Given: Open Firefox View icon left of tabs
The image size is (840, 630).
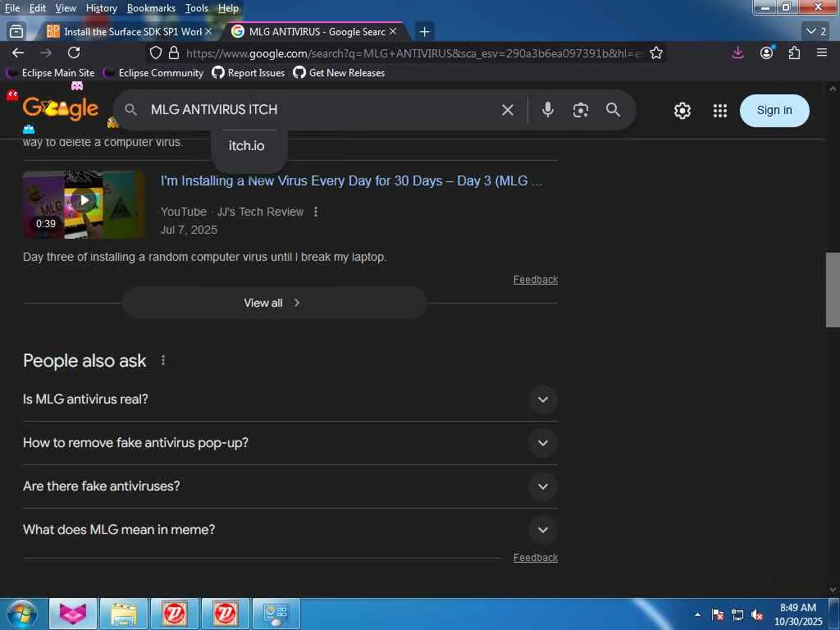Looking at the screenshot, I should click(x=16, y=32).
